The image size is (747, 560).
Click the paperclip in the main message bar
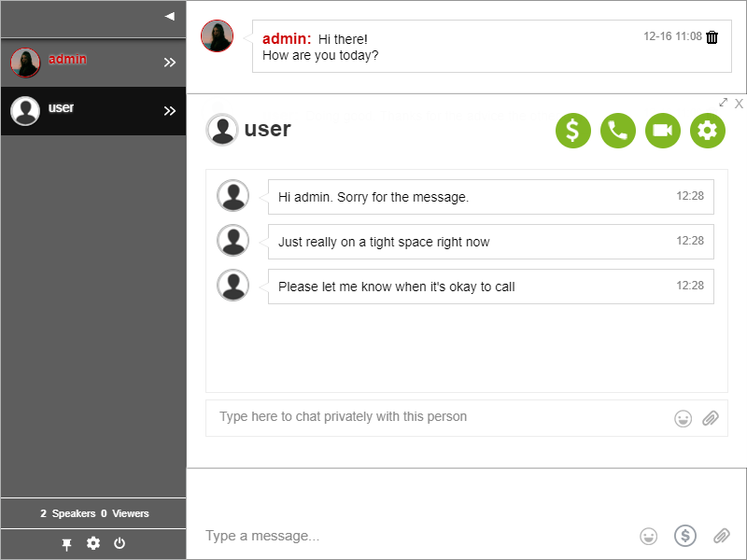721,536
